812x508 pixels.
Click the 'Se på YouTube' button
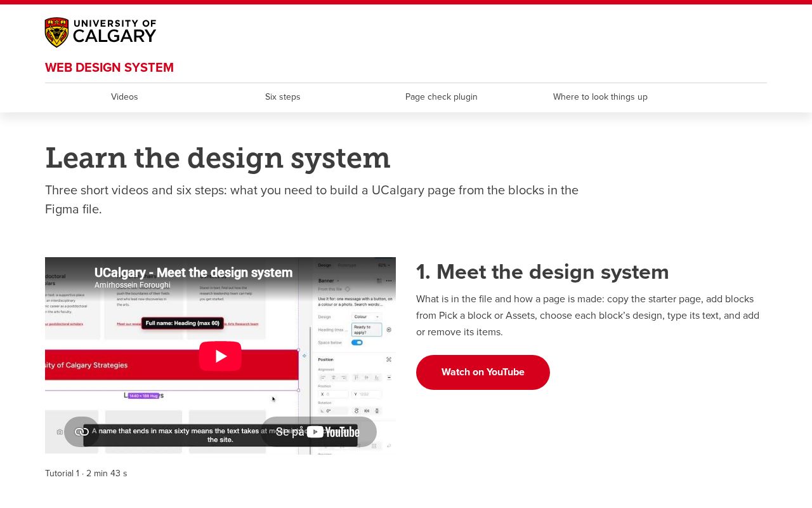tap(318, 432)
